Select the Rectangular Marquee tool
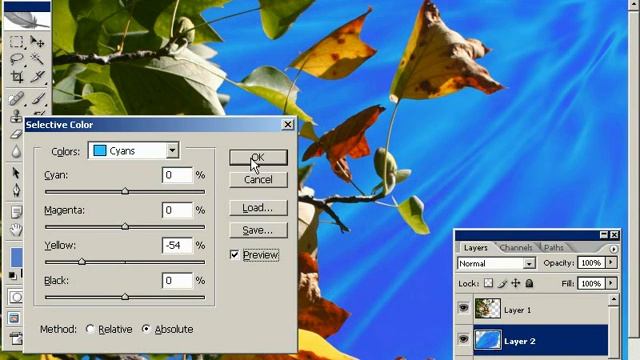This screenshot has width=640, height=360. (x=16, y=42)
